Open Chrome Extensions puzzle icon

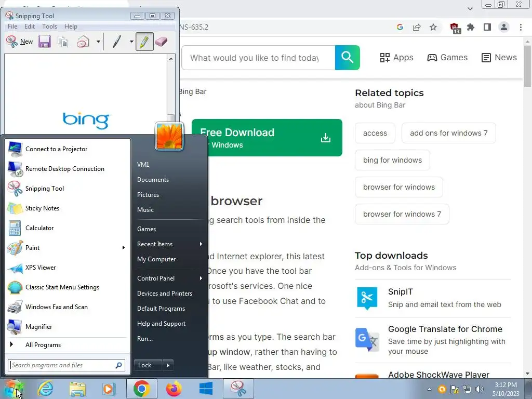(x=471, y=27)
